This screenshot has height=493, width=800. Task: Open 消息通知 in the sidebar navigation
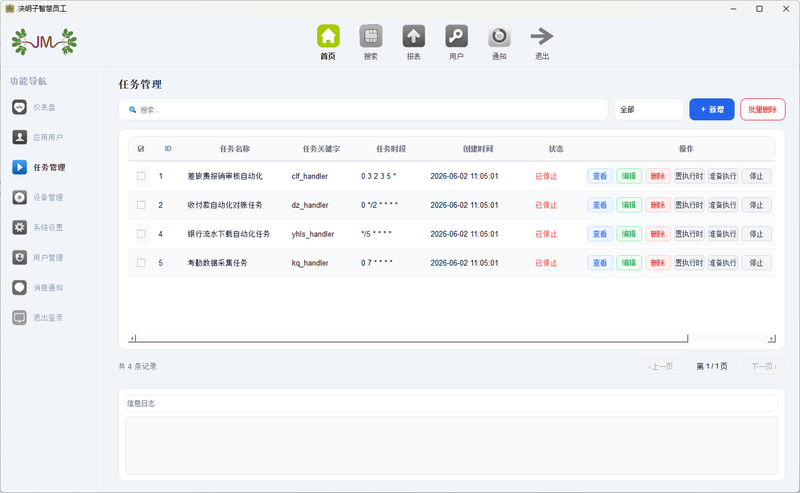click(38, 287)
